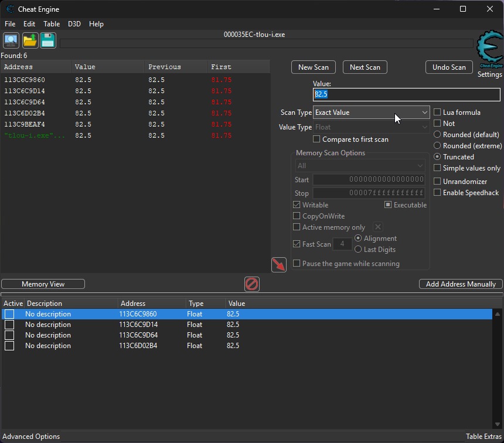Enable Simple values only checkbox
The width and height of the screenshot is (504, 443).
(437, 168)
